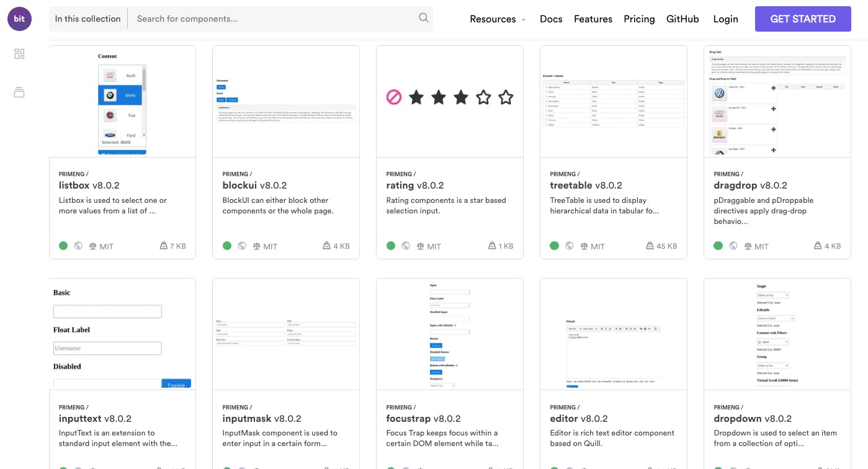Focus the Search for components field
Screen dimensions: 868x469
273,19
